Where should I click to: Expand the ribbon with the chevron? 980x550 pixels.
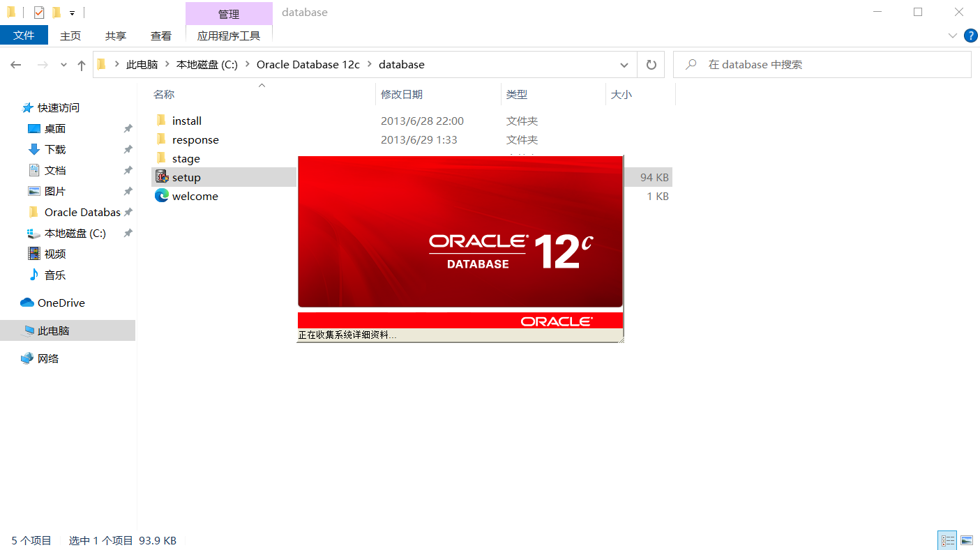[953, 36]
